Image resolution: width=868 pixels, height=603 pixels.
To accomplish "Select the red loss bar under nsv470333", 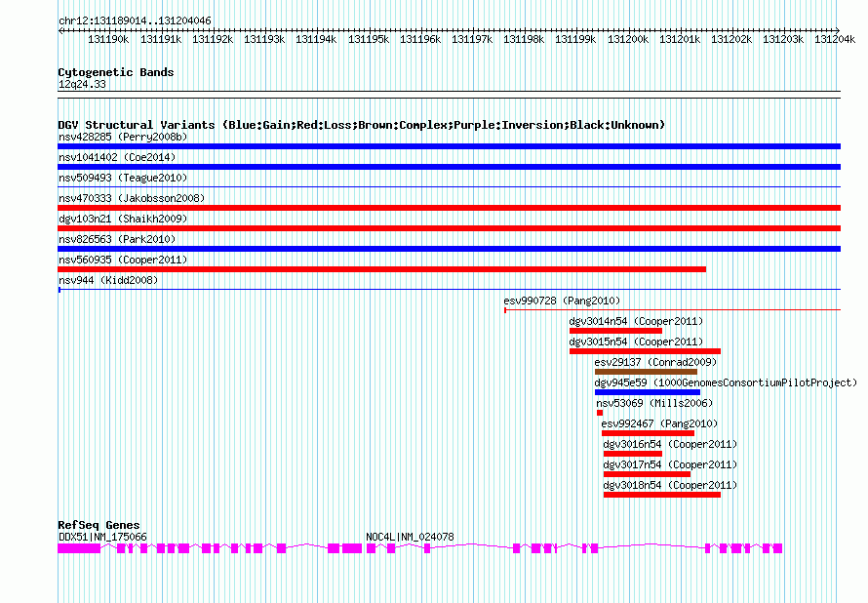I will [x=449, y=208].
